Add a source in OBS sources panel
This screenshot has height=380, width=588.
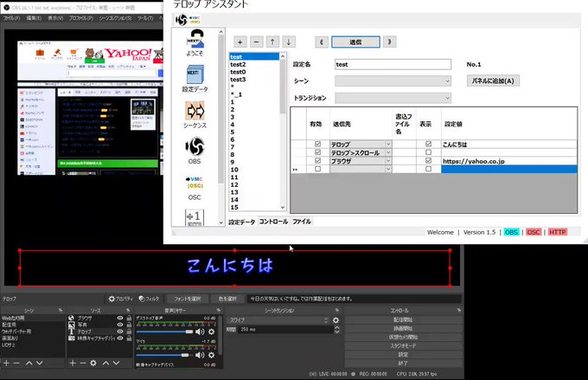point(73,363)
